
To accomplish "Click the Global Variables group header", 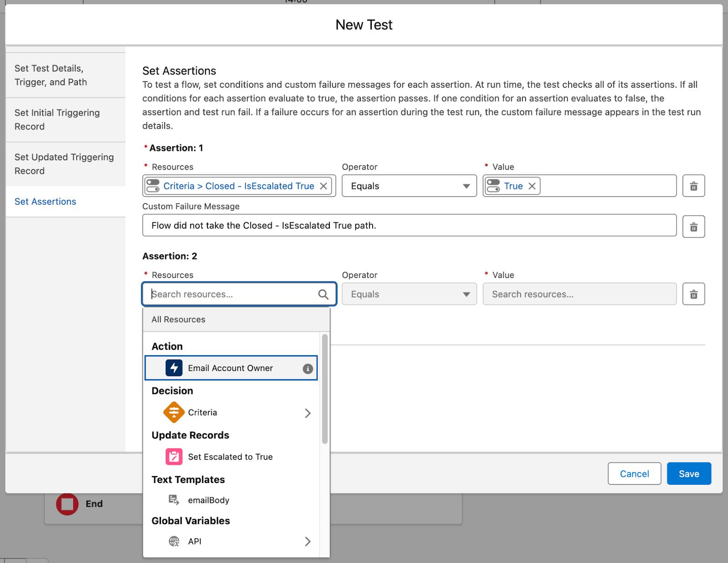I will [x=191, y=521].
